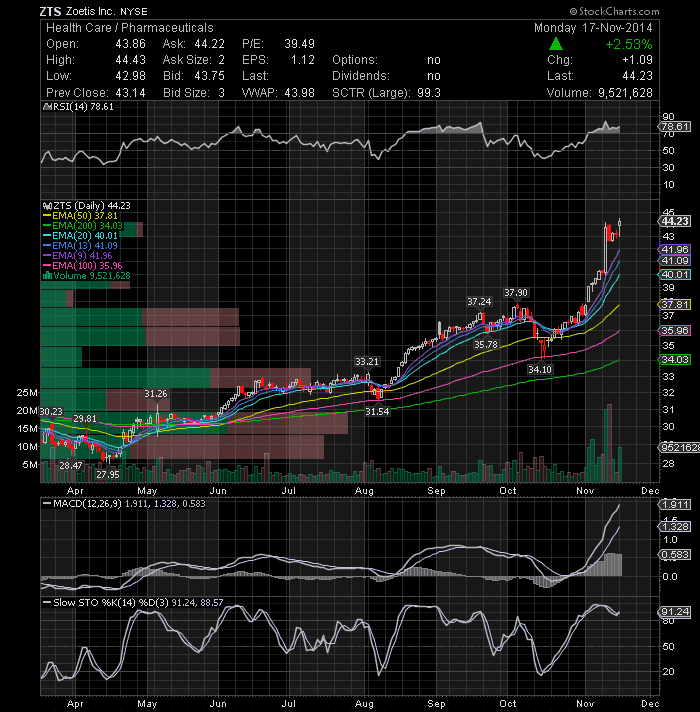
Task: Click the 31.54 trough price annotation
Action: coord(377,412)
